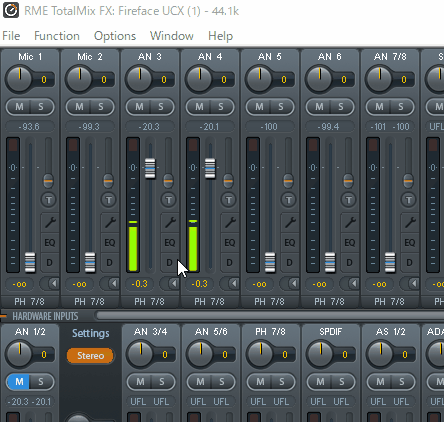The image size is (444, 422).
Task: Open Dynamics (D) panel on Mic 1
Action: [50, 263]
